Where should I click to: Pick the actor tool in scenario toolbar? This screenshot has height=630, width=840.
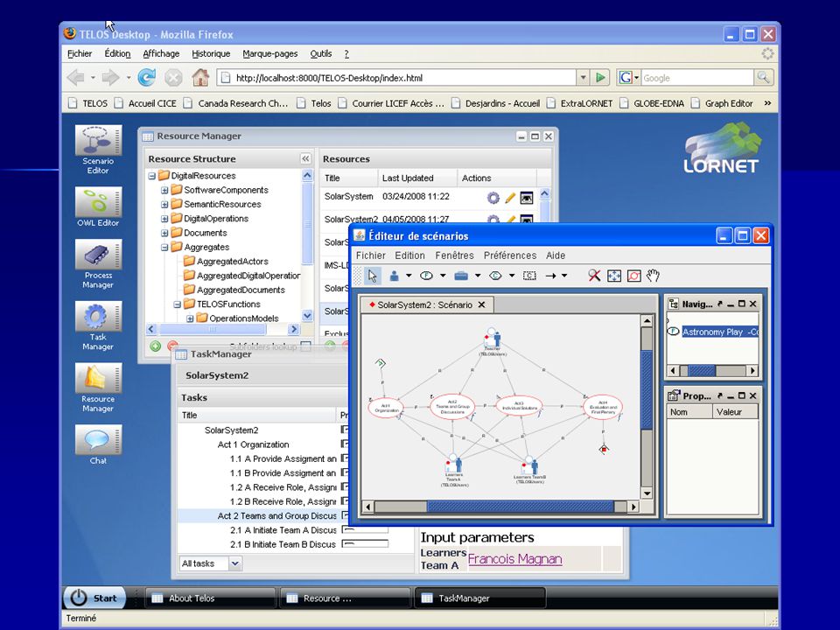pos(395,276)
